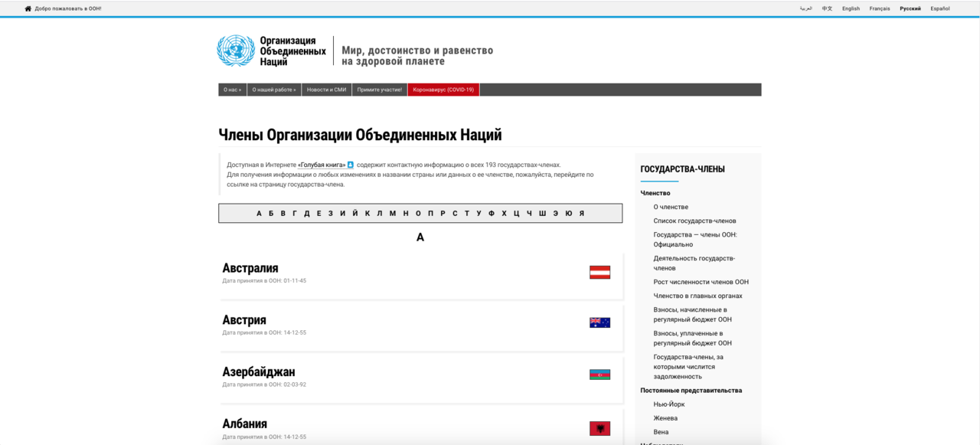Open the Албания country heading
Image resolution: width=980 pixels, height=445 pixels.
(x=245, y=424)
